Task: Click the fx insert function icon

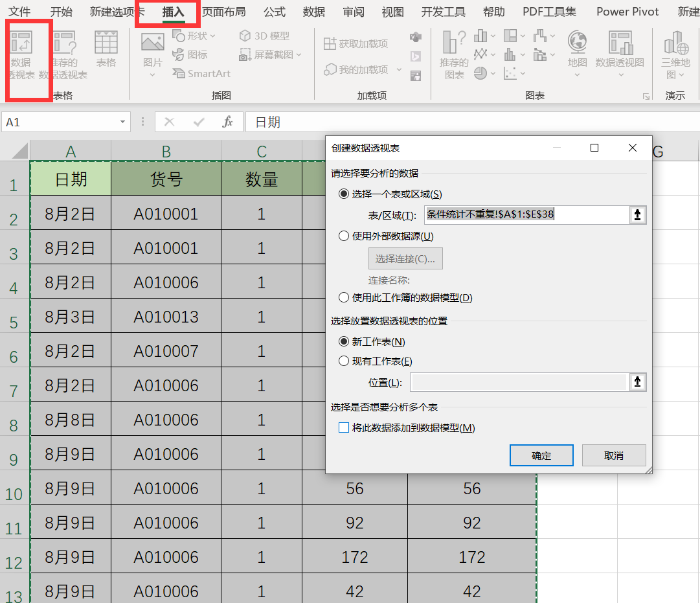Action: click(227, 122)
